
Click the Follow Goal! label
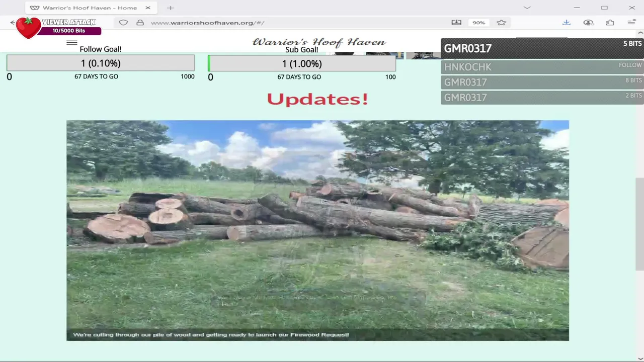(101, 49)
